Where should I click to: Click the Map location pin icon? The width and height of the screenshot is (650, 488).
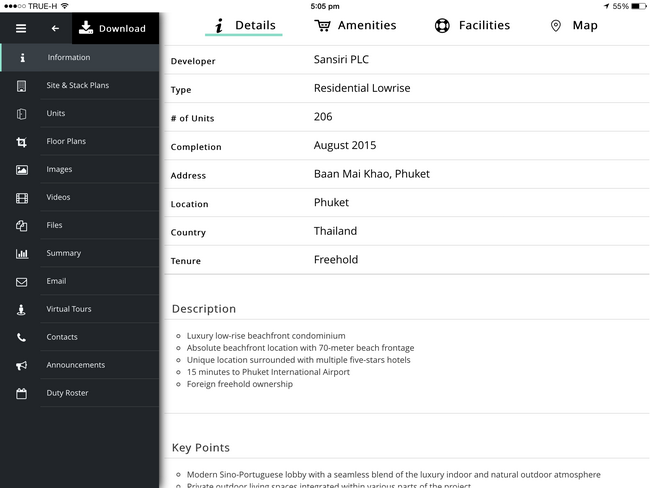click(555, 26)
